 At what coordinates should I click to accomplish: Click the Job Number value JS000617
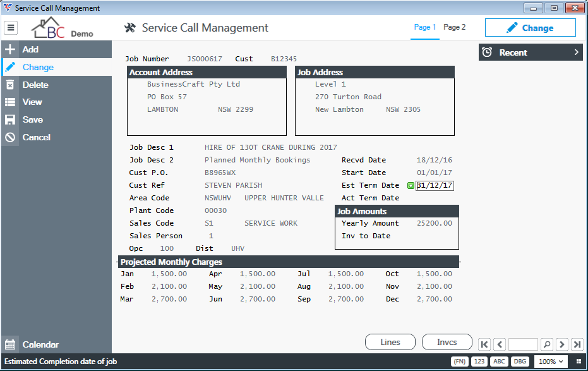coord(205,59)
